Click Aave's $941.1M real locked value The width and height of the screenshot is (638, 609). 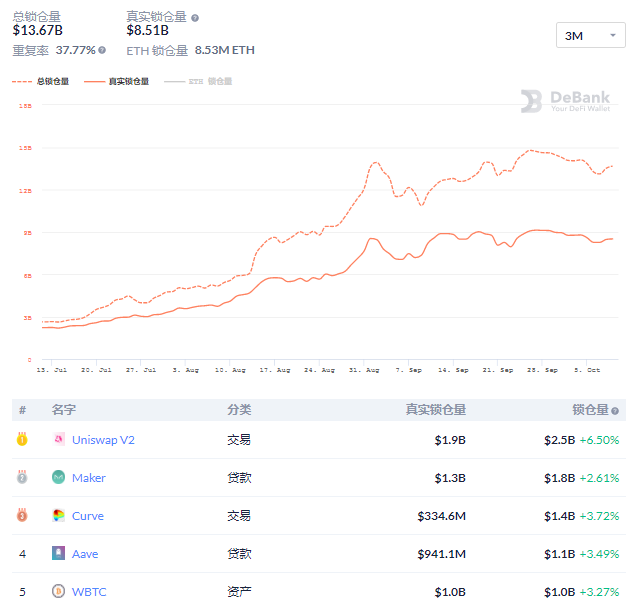pos(441,554)
